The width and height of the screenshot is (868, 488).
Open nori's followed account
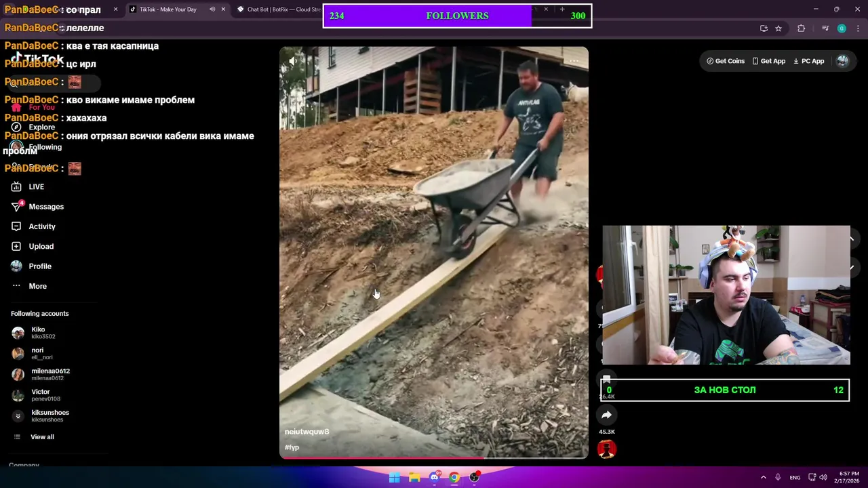pos(33,353)
